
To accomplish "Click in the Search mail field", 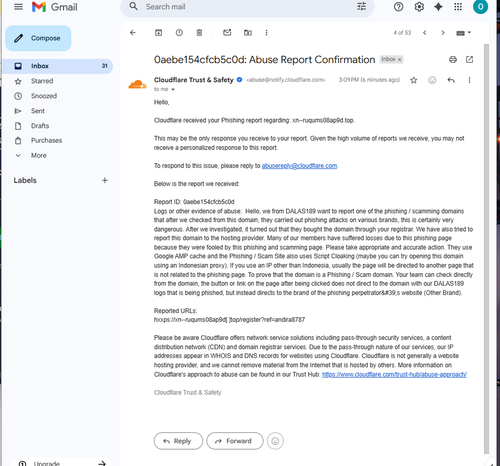I will point(247,7).
